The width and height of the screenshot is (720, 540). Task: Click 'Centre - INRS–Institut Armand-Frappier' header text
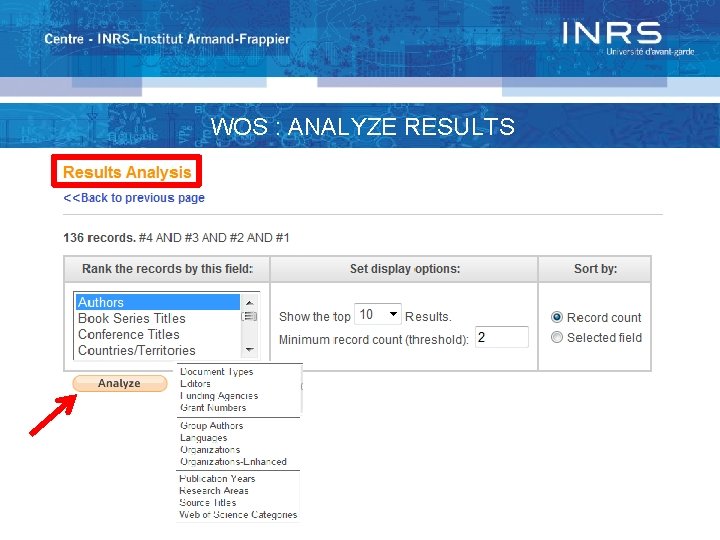pos(167,39)
